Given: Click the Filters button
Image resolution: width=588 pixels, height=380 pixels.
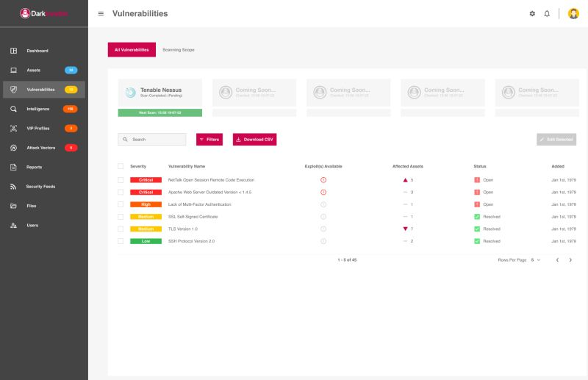Looking at the screenshot, I should point(209,140).
